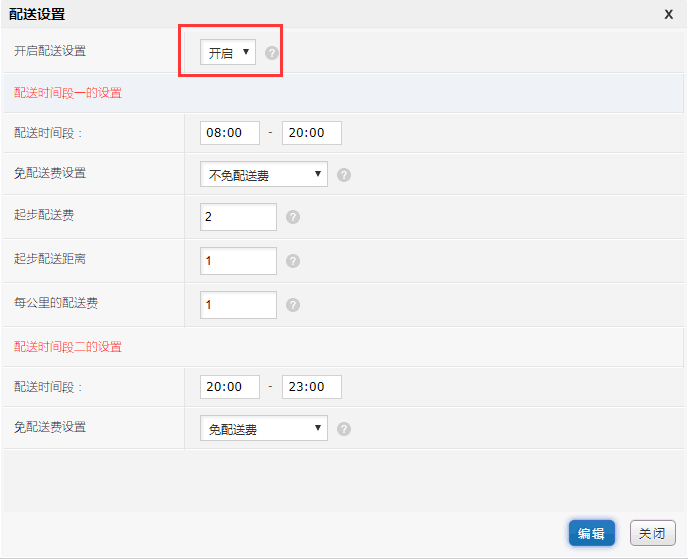
Task: Focus the 每公里的配送费 input field
Action: tap(238, 305)
